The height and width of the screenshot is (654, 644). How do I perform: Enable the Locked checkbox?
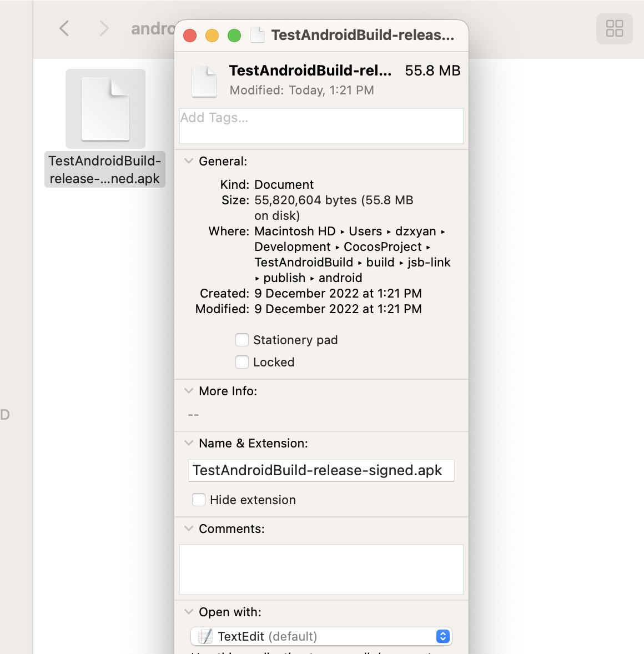(x=242, y=362)
